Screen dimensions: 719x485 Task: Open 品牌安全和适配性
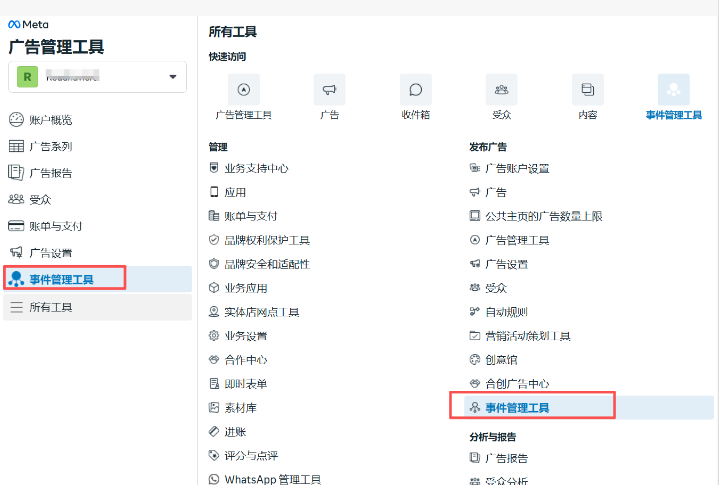(267, 264)
